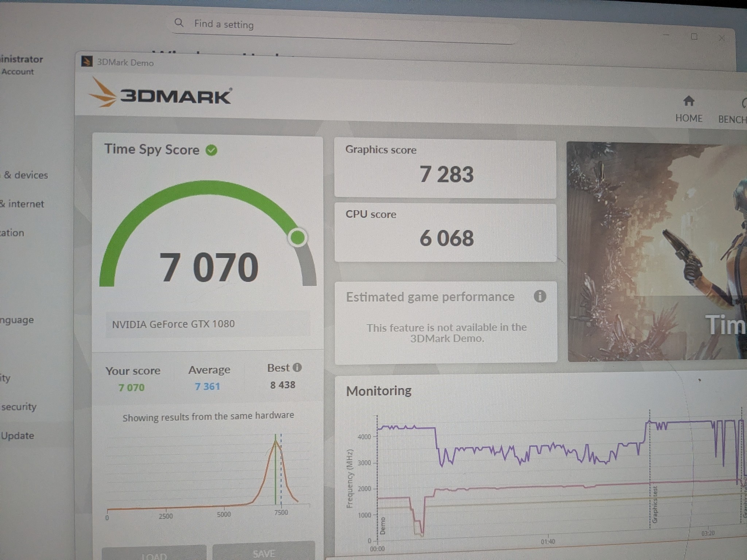Open Network & internet in Settings sidebar
Viewport: 747px width, 560px height.
pyautogui.click(x=22, y=204)
